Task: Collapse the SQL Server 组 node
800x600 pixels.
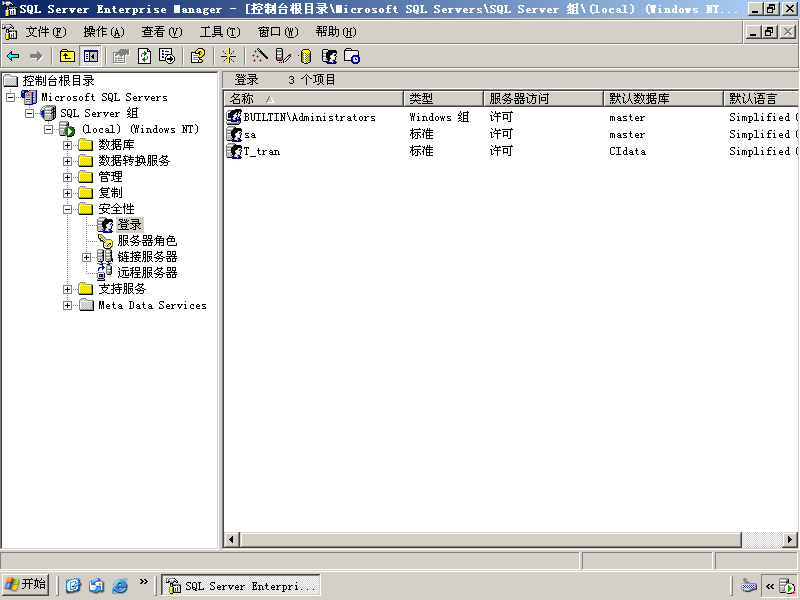Action: coord(30,113)
